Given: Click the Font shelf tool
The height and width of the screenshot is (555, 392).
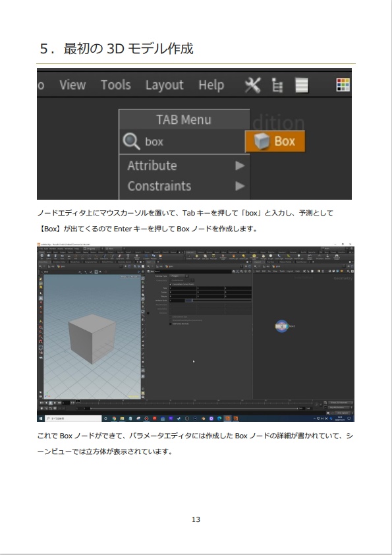Looking at the screenshot, I should (128, 256).
